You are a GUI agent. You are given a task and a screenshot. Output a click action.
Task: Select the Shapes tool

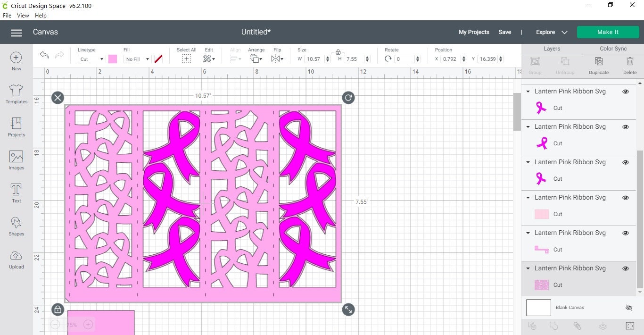pyautogui.click(x=16, y=226)
